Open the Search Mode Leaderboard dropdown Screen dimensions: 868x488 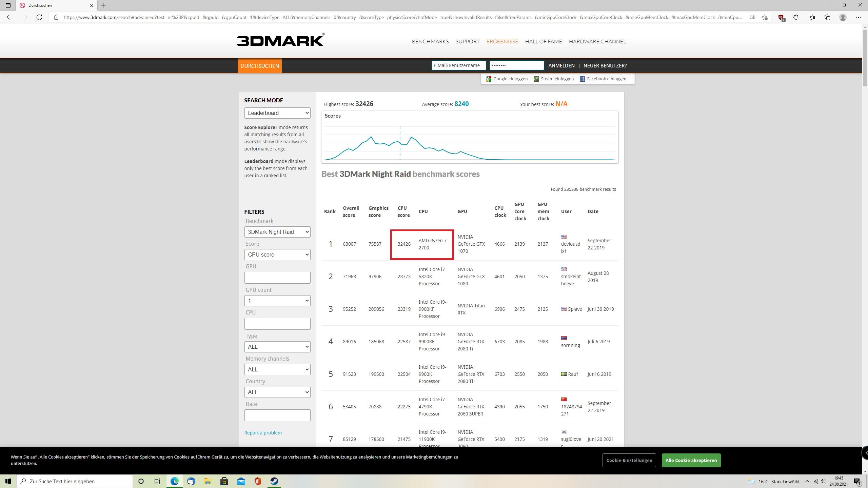[277, 113]
